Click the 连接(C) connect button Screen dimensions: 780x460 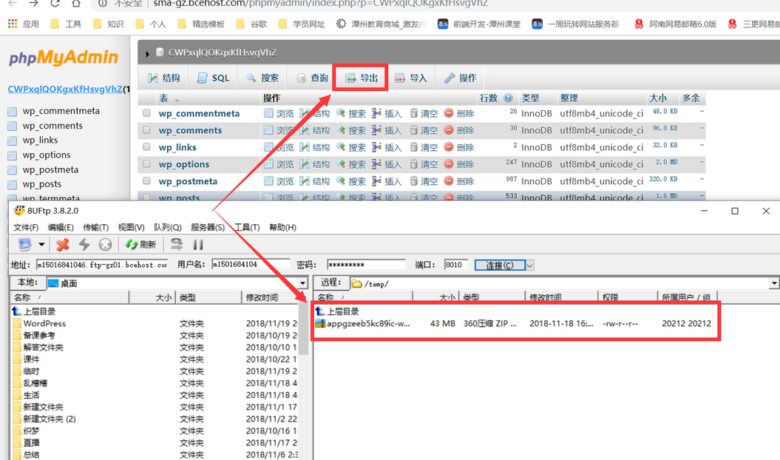point(499,265)
